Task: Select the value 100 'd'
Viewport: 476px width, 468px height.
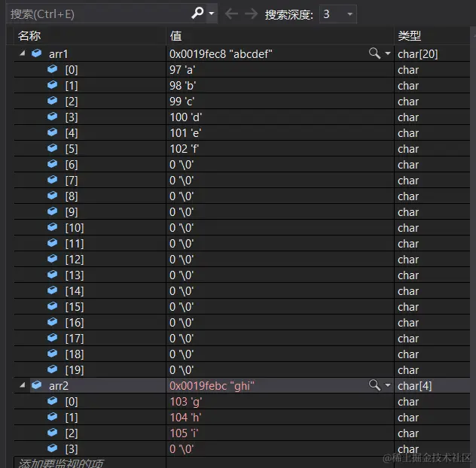Action: point(185,117)
